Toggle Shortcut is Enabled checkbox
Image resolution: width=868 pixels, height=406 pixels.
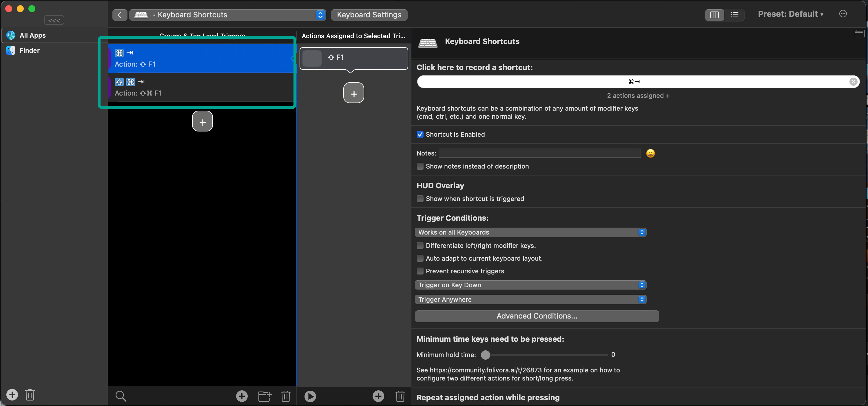click(420, 134)
